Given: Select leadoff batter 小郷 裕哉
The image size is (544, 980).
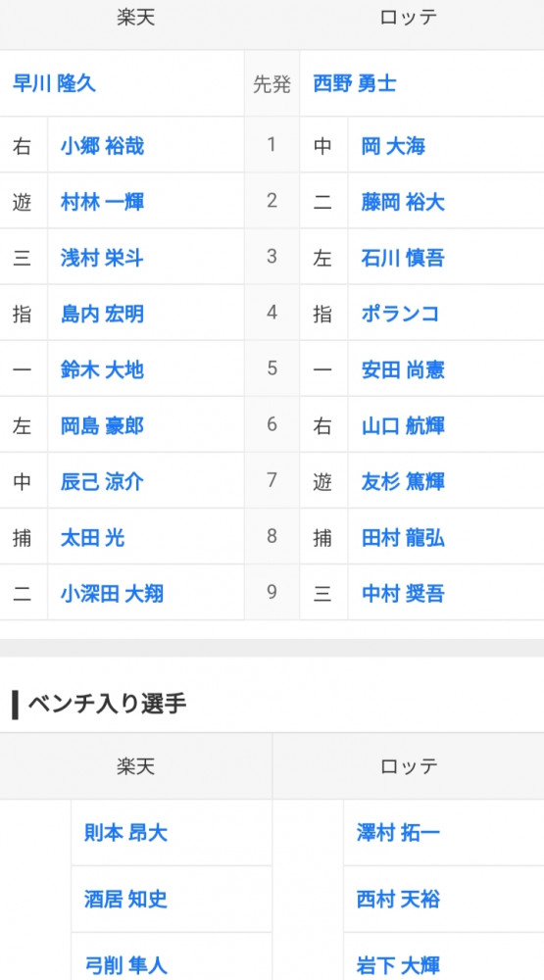Looking at the screenshot, I should (x=102, y=146).
